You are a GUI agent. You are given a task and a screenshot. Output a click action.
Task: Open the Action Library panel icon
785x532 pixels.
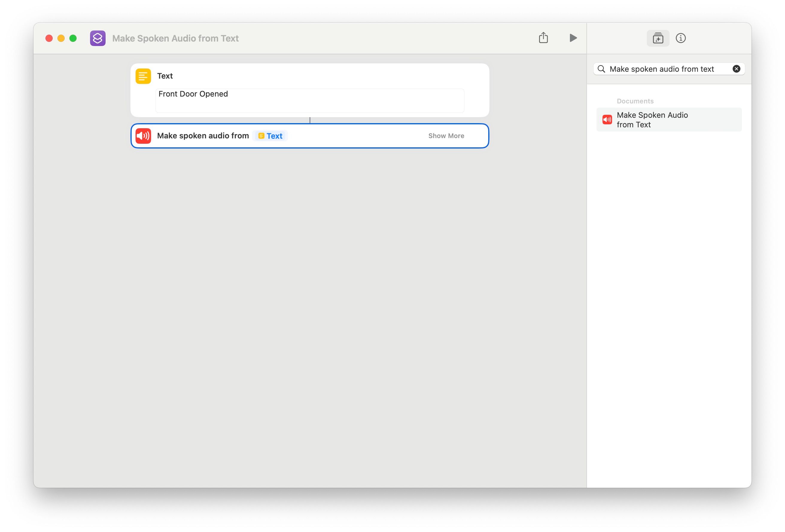(658, 38)
